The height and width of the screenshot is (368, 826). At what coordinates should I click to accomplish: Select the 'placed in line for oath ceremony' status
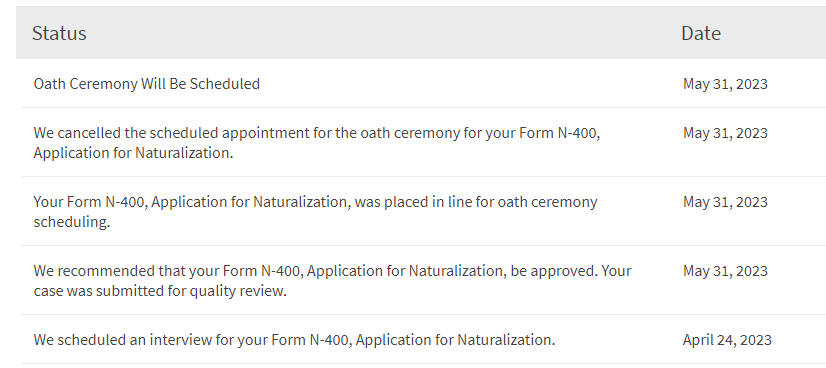pyautogui.click(x=316, y=212)
